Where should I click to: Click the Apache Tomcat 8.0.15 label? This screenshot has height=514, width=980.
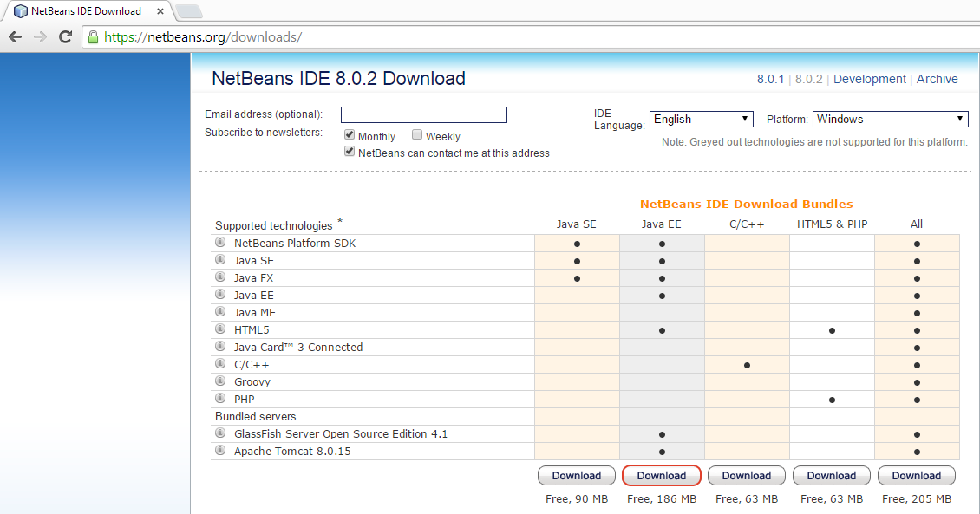tap(292, 452)
